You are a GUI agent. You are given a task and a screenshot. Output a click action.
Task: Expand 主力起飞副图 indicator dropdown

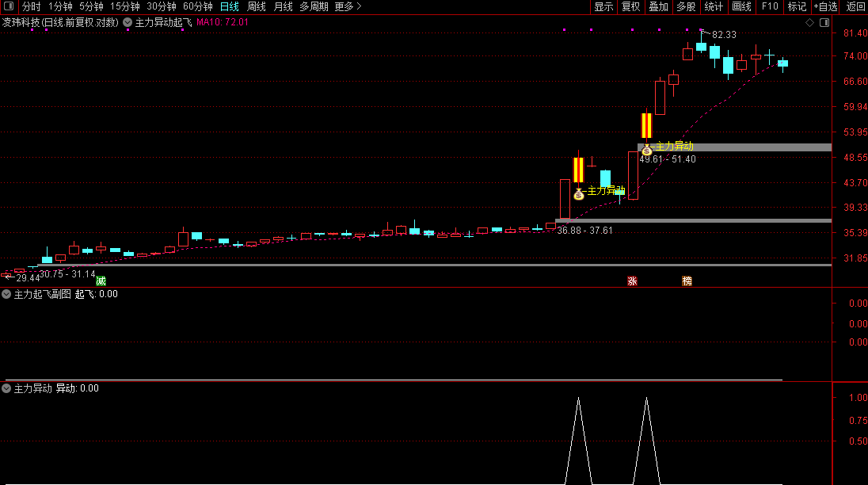(x=6, y=294)
